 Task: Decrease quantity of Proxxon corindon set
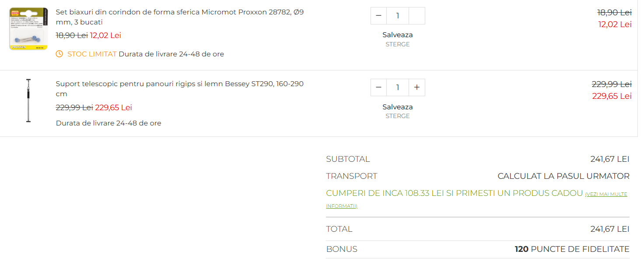[378, 16]
